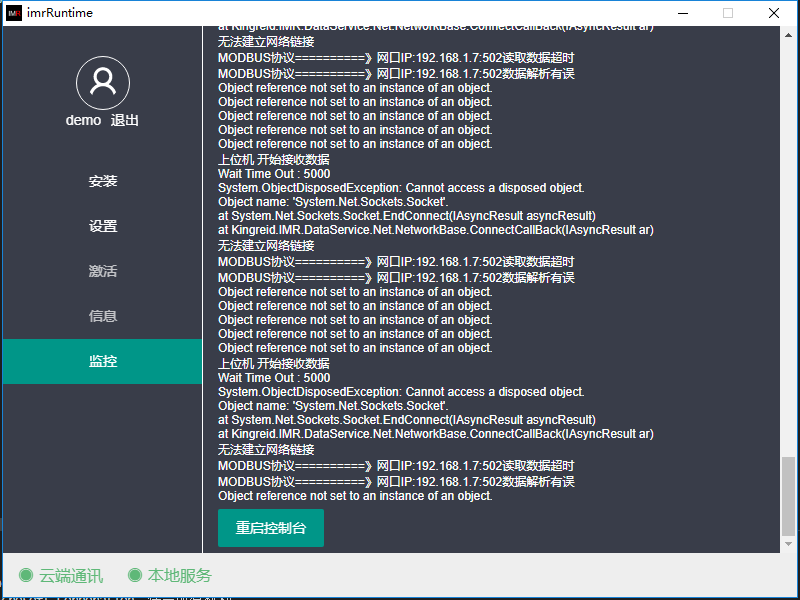Go to the 设置 sidebar item
This screenshot has width=800, height=600.
(103, 226)
